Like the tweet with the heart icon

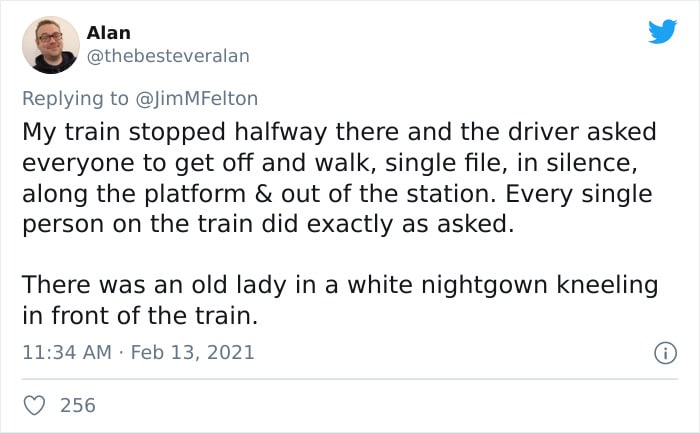[x=34, y=405]
